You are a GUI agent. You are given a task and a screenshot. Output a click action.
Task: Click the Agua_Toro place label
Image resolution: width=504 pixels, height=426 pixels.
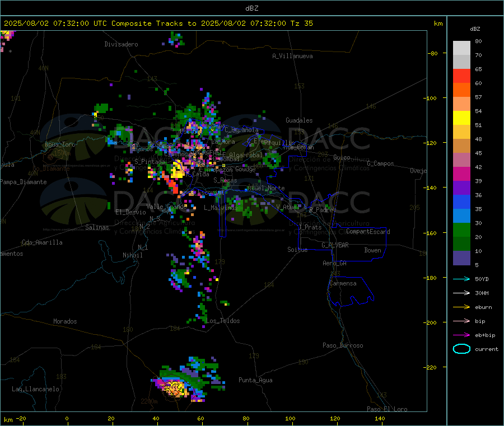point(60,144)
